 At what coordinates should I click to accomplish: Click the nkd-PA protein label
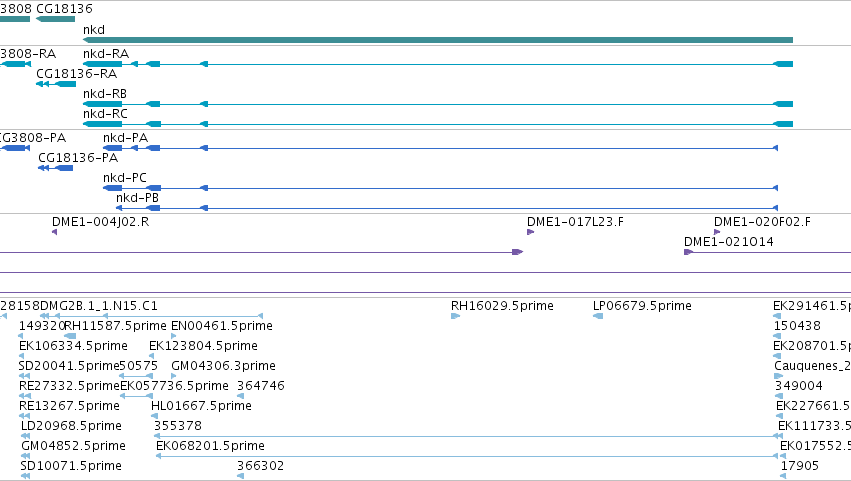tap(125, 138)
